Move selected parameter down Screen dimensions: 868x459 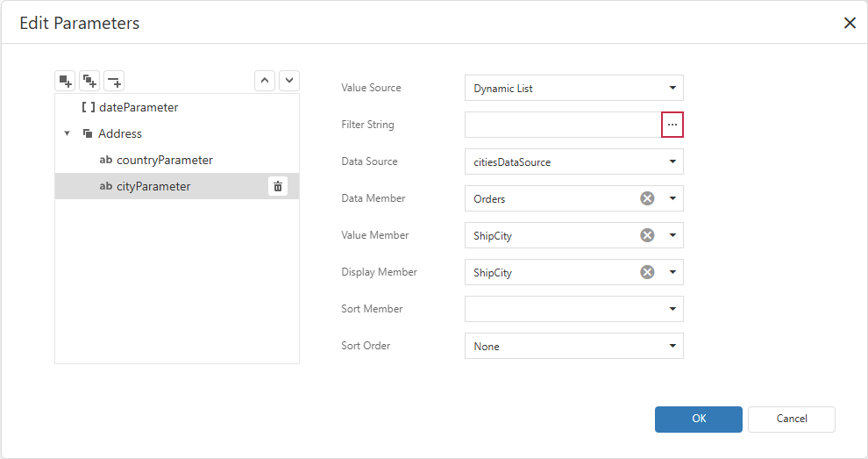point(289,81)
